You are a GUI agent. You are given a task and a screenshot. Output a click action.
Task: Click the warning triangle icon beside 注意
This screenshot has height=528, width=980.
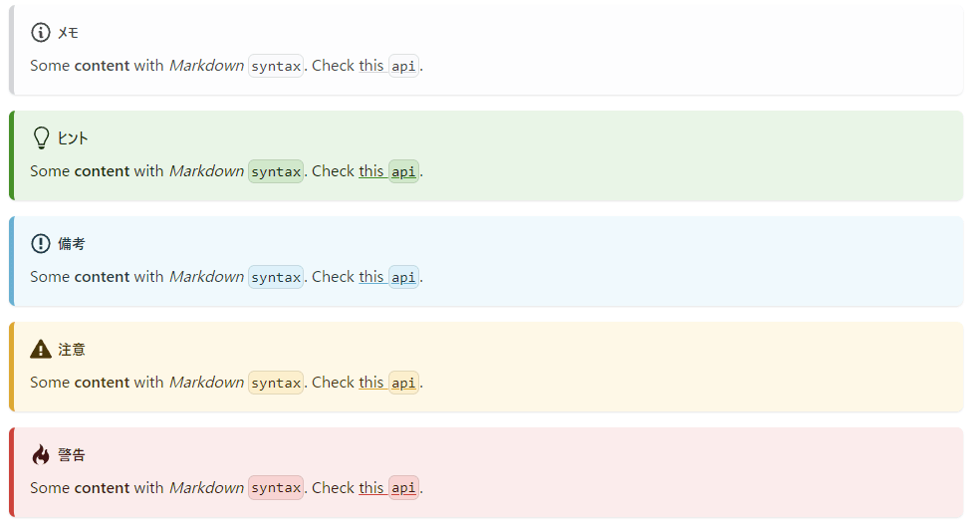coord(41,349)
